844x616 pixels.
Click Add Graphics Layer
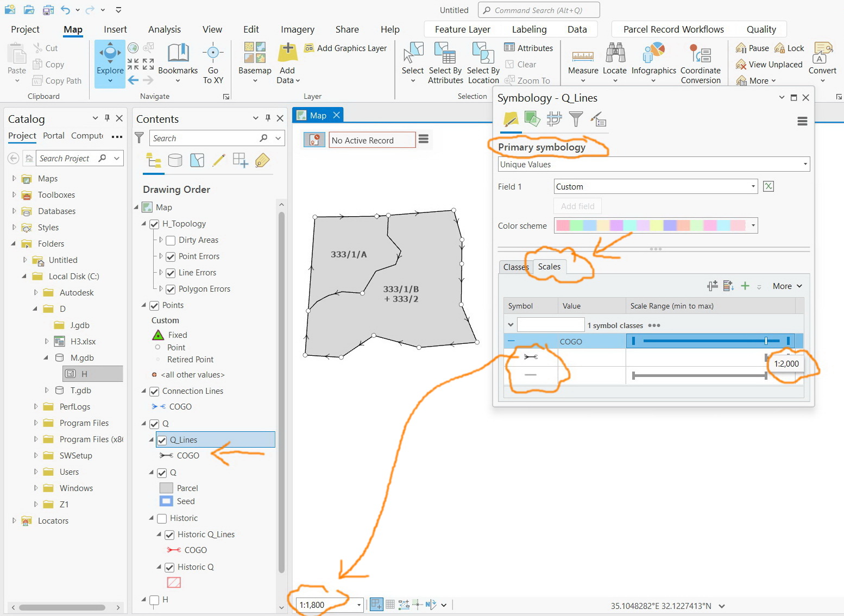[x=346, y=48]
